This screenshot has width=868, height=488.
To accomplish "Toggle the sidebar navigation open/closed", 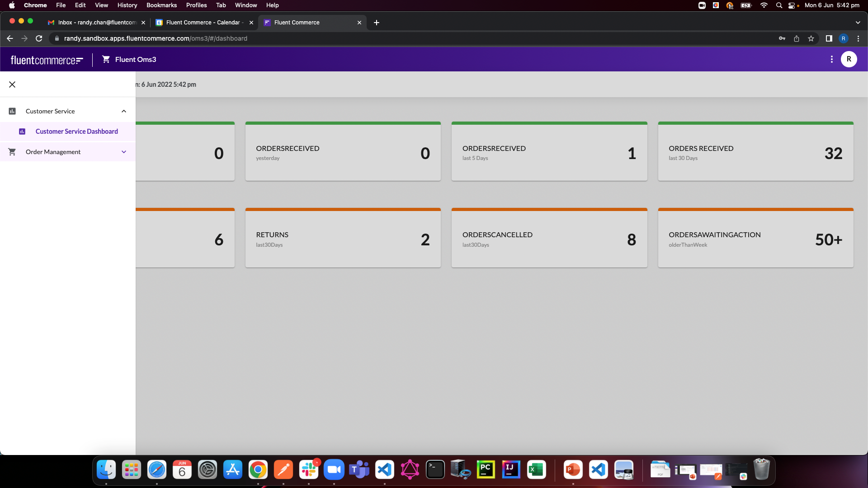I will pyautogui.click(x=12, y=84).
